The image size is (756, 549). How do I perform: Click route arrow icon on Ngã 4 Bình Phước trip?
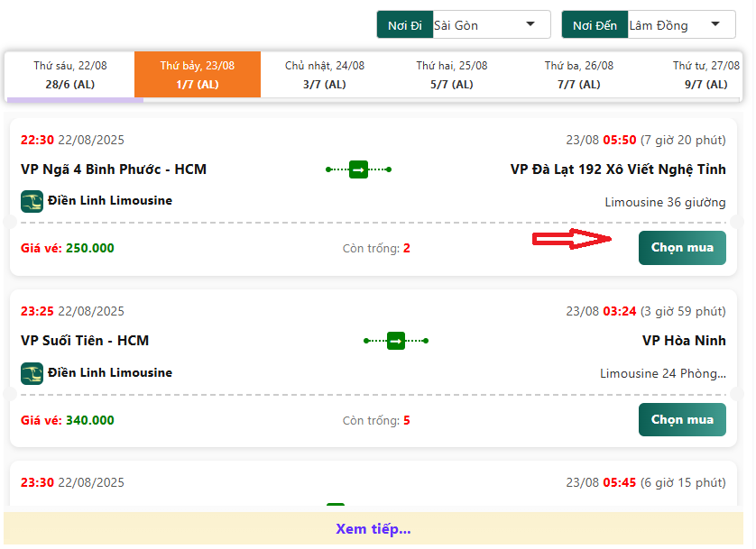tap(358, 169)
